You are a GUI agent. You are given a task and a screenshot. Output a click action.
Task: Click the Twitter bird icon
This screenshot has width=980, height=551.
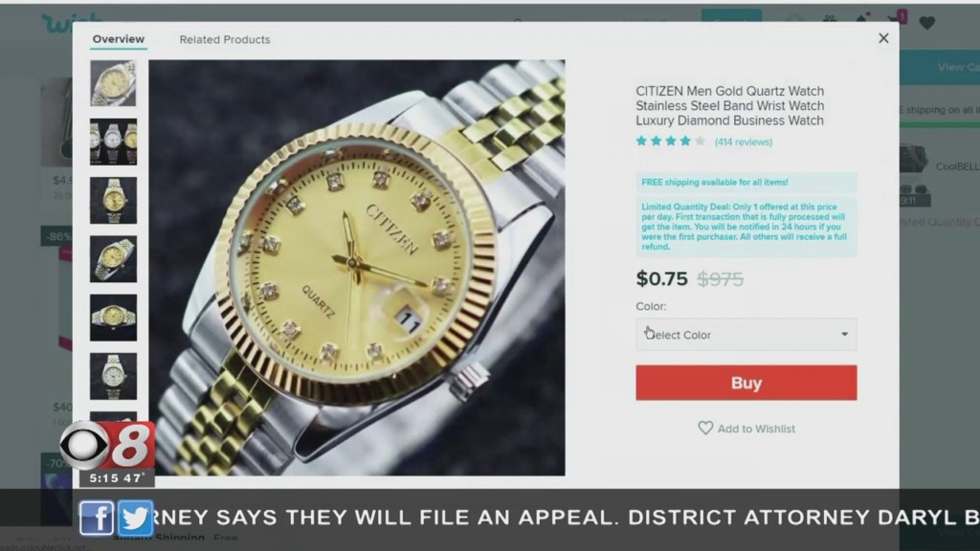click(135, 518)
